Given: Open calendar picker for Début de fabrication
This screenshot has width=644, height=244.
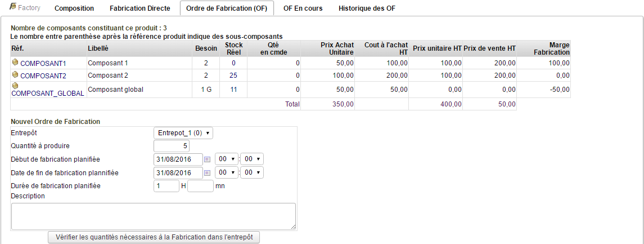Looking at the screenshot, I should point(207,159).
